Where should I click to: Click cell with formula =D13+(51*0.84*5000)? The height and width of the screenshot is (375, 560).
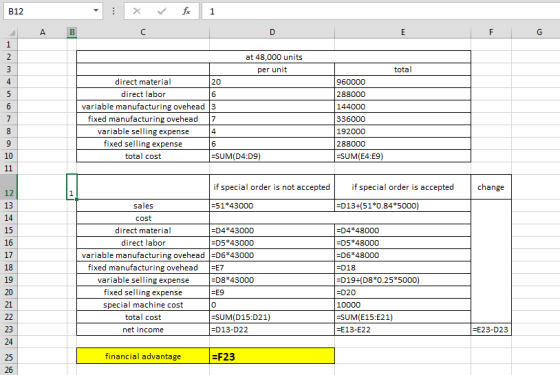click(403, 206)
